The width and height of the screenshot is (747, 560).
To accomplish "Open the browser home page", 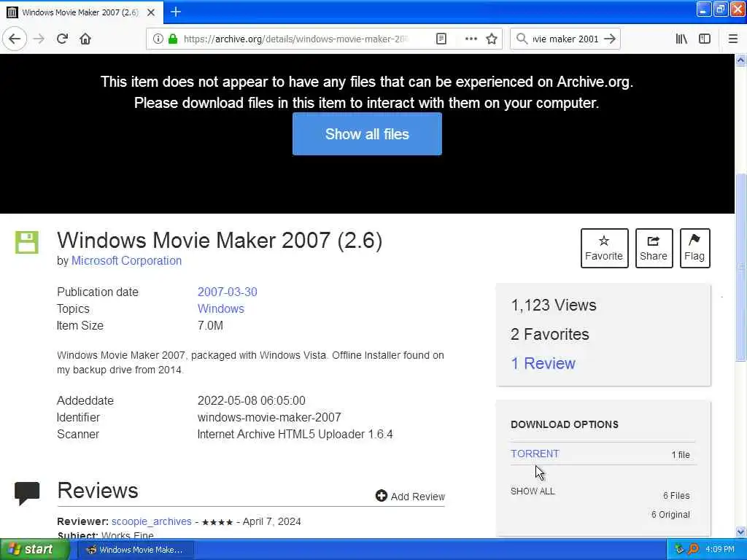I will (85, 39).
